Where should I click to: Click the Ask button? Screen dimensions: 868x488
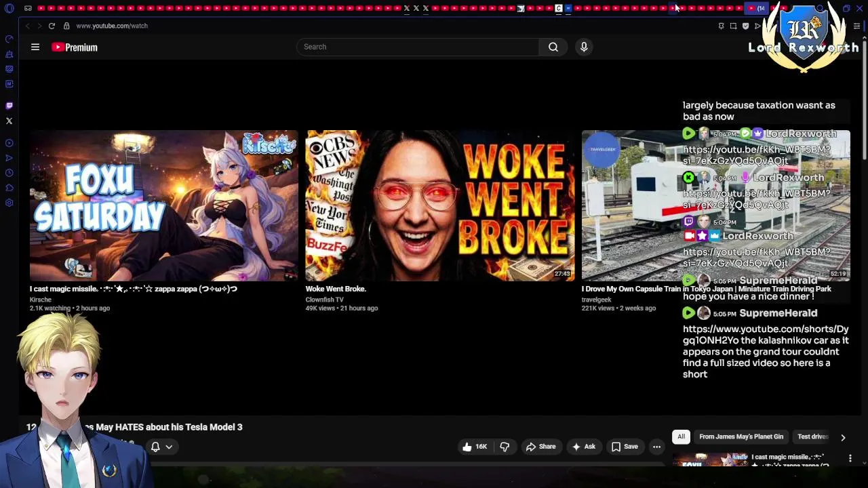[x=583, y=447]
